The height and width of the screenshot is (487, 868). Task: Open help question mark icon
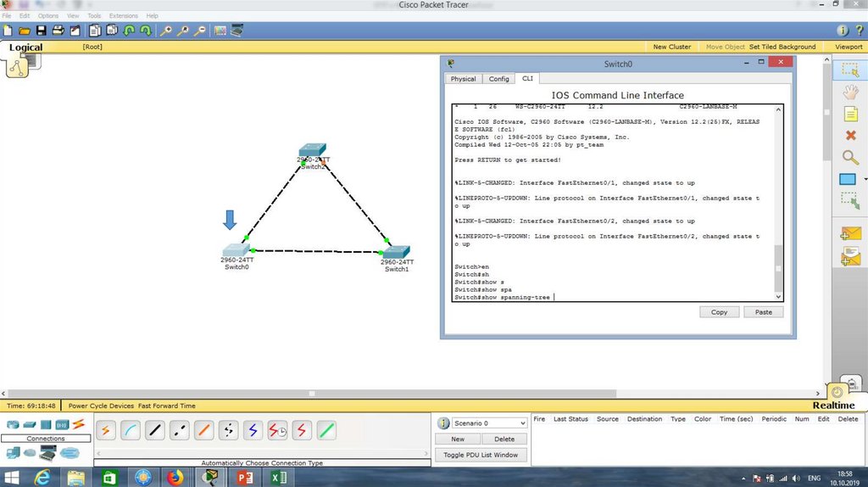[860, 31]
